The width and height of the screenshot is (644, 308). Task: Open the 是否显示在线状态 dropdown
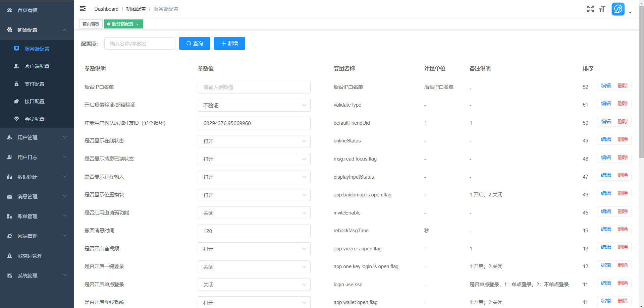(254, 141)
